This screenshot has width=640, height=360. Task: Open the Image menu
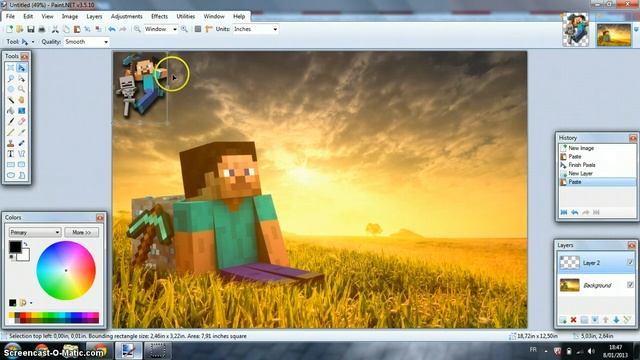click(70, 16)
